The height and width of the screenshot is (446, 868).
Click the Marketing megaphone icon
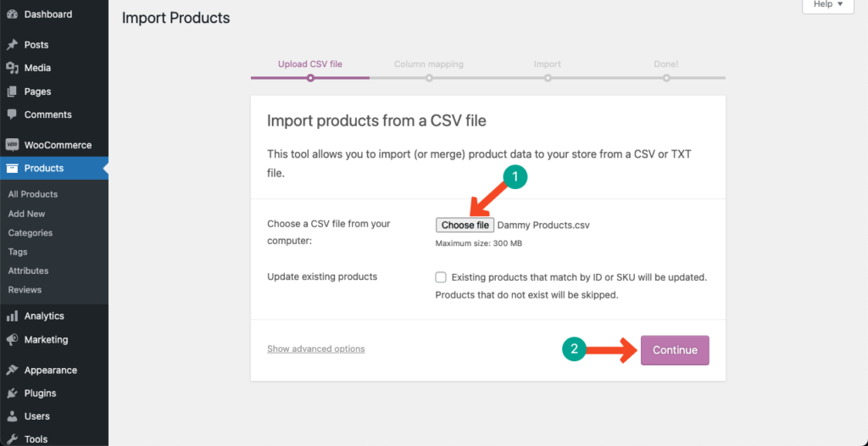(x=12, y=340)
